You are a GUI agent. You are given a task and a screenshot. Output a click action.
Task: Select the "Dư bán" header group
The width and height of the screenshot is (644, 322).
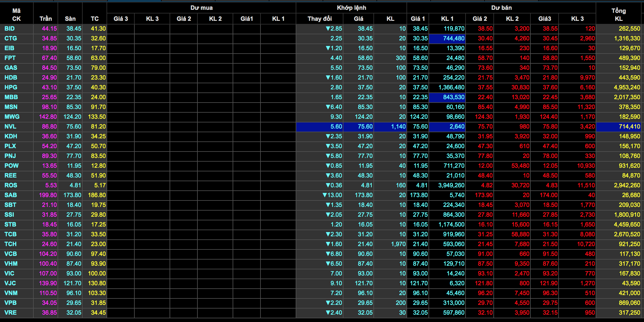tap(501, 8)
